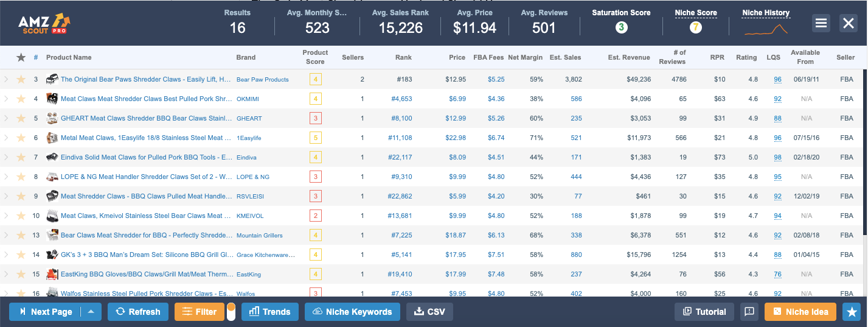868x327 pixels.
Task: Click the EastKing product thumbnail image
Action: tap(52, 274)
